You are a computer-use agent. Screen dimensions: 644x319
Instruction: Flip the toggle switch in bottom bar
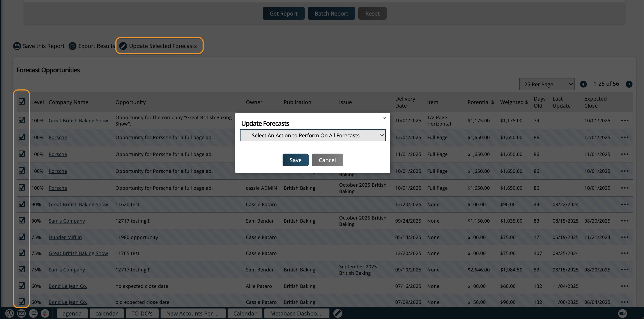(622, 313)
